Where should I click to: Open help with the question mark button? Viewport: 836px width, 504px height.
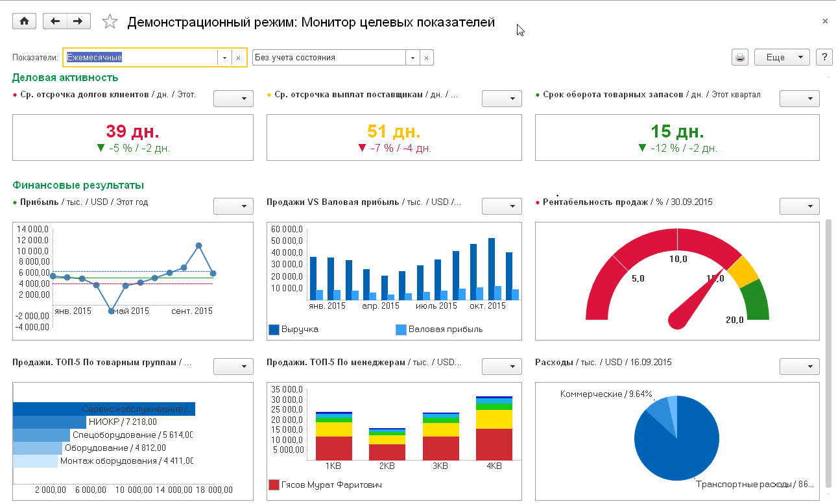click(824, 57)
